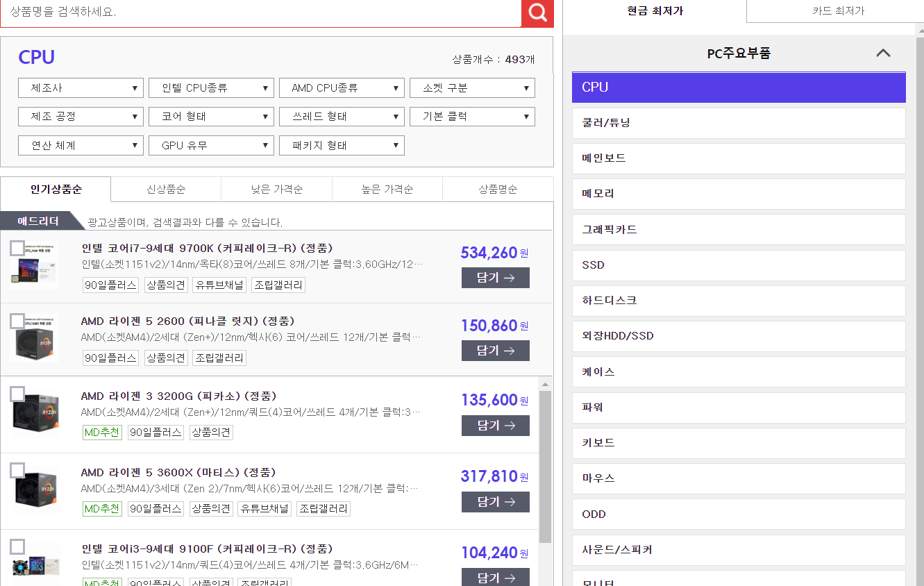Select the 케이스 category
This screenshot has width=924, height=586.
(x=739, y=371)
